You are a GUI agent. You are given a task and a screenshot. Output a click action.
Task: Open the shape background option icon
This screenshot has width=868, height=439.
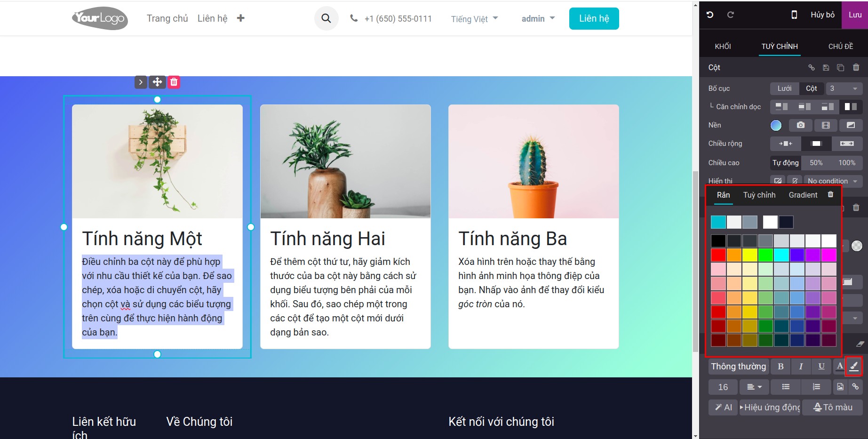pos(850,125)
